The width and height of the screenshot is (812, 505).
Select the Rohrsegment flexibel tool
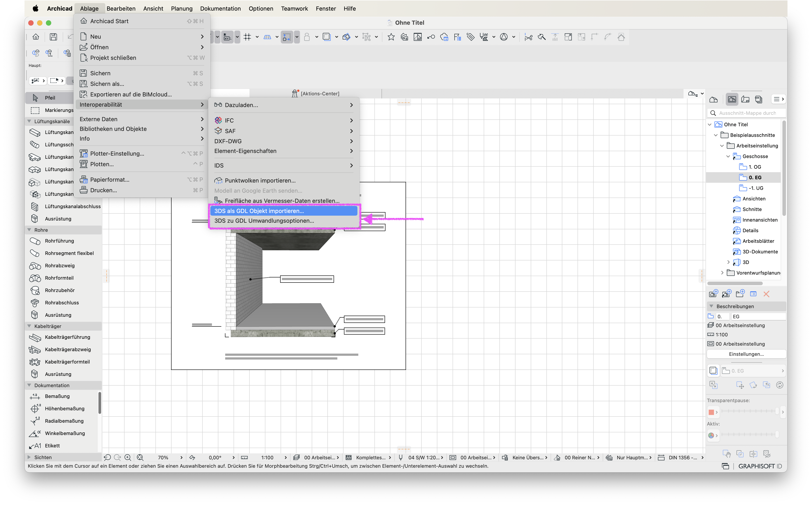point(64,253)
